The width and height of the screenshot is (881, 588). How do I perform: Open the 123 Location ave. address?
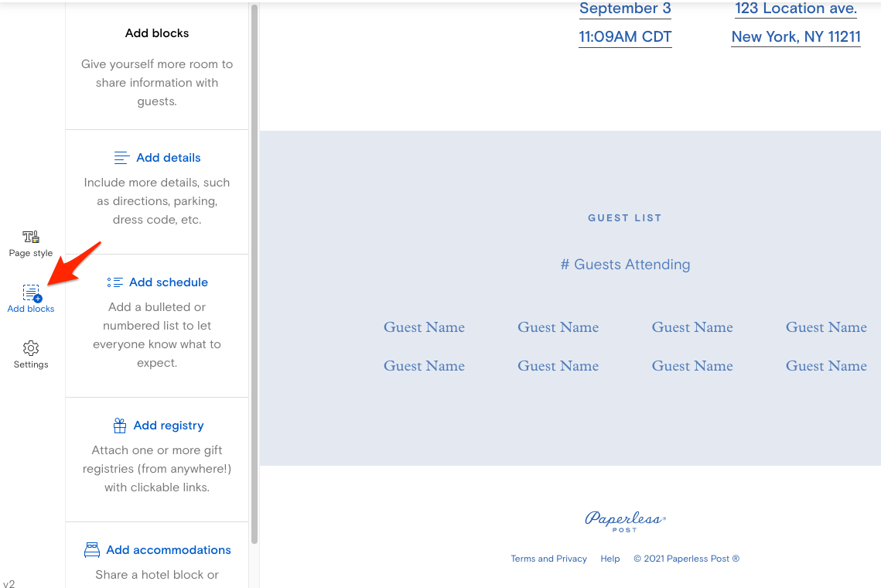[796, 9]
